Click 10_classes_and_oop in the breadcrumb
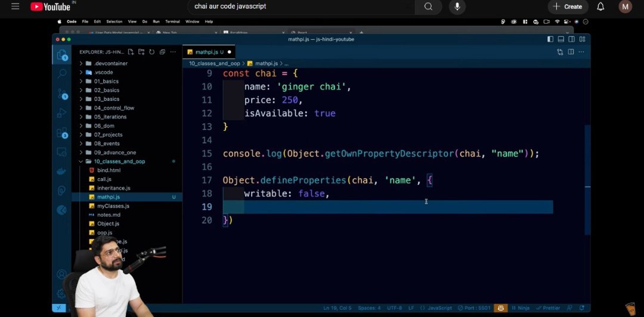The image size is (644, 317). [x=215, y=64]
